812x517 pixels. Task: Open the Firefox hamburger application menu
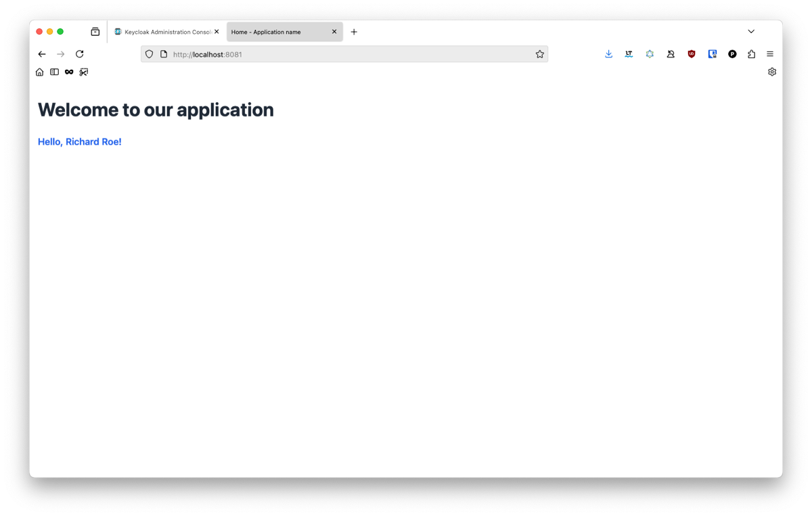click(x=770, y=54)
